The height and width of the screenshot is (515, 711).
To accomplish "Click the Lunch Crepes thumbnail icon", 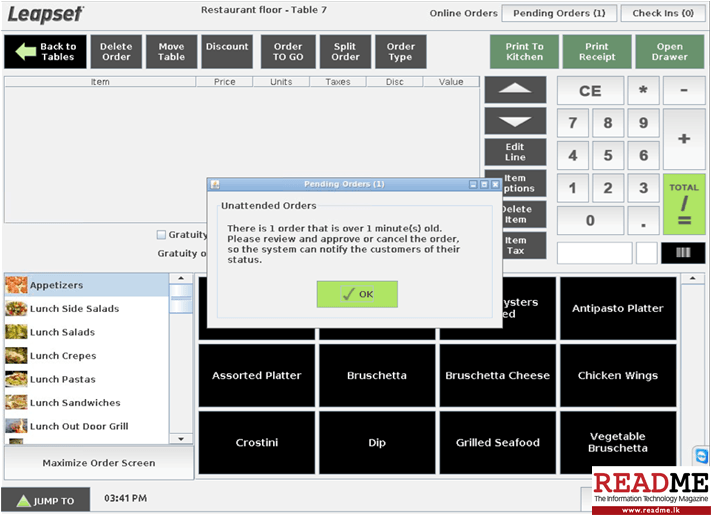I will 16,356.
